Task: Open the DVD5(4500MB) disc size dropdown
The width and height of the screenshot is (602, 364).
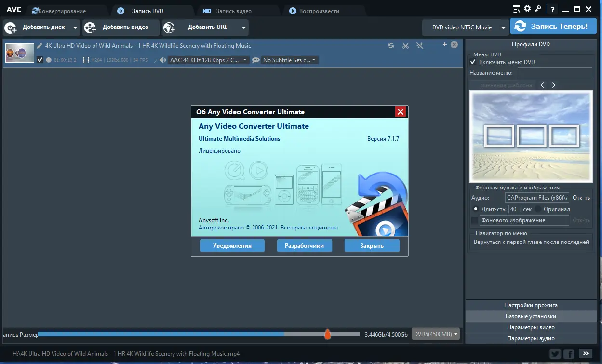Action: [x=436, y=334]
